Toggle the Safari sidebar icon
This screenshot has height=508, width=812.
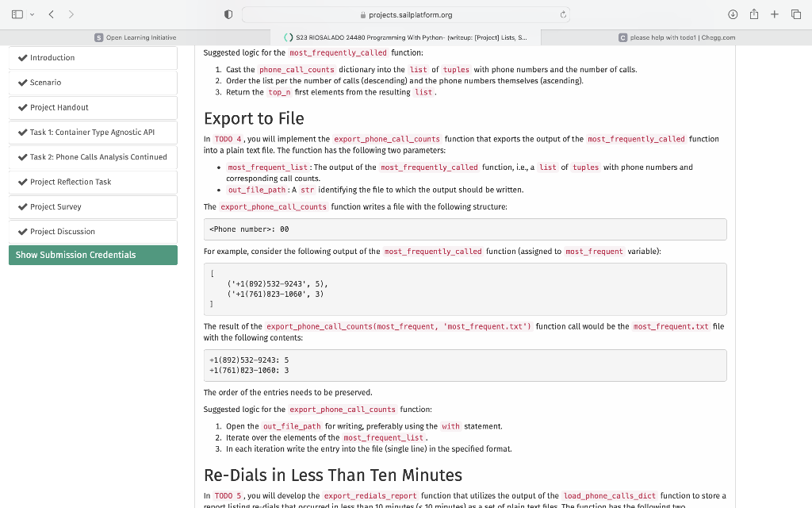click(x=16, y=13)
